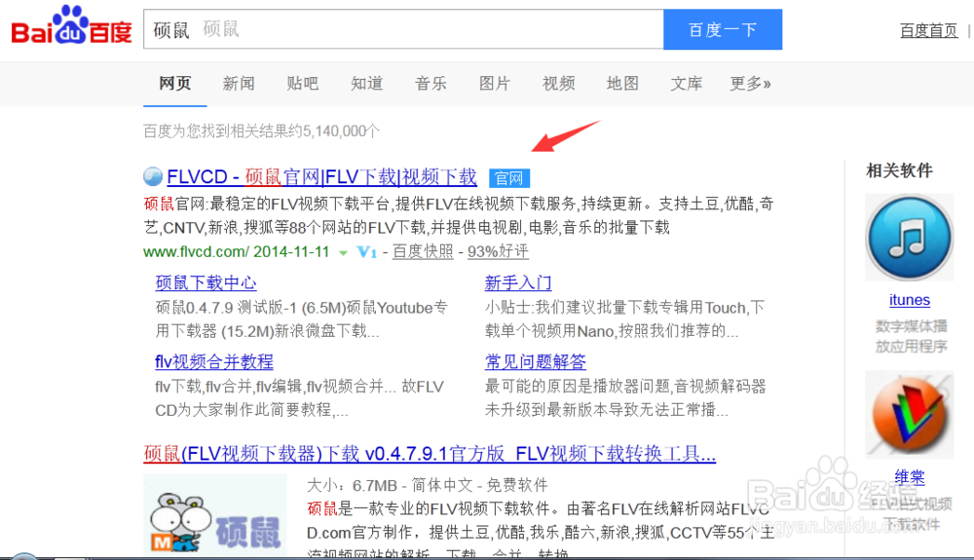Switch to the 文库 tab
This screenshot has width=974, height=560.
pos(687,83)
